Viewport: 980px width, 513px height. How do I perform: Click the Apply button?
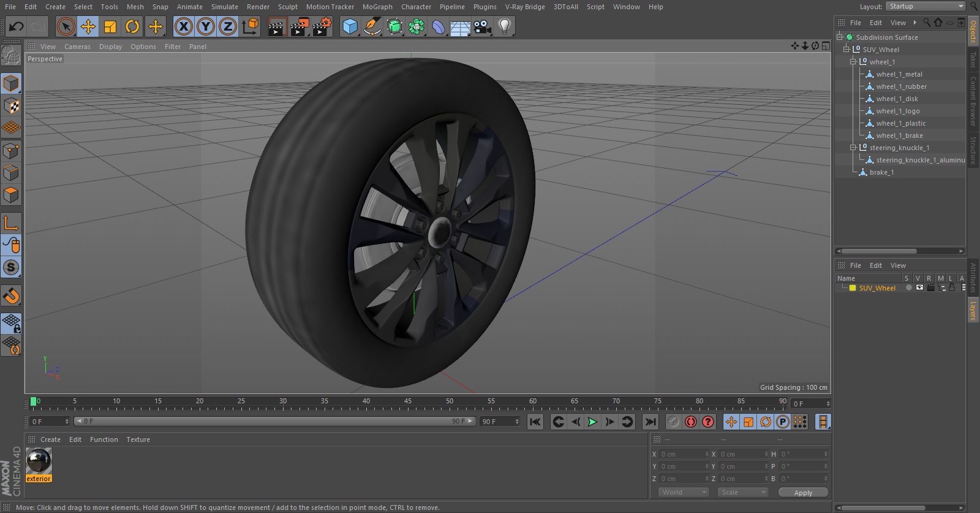(803, 492)
